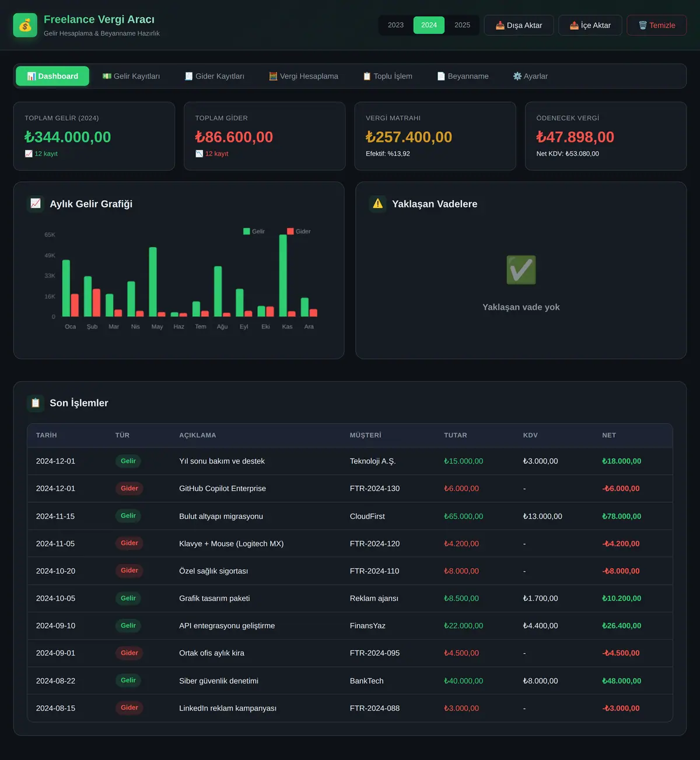Open the Vergi Hesaplama calculator tab
This screenshot has width=700, height=760.
click(x=303, y=76)
